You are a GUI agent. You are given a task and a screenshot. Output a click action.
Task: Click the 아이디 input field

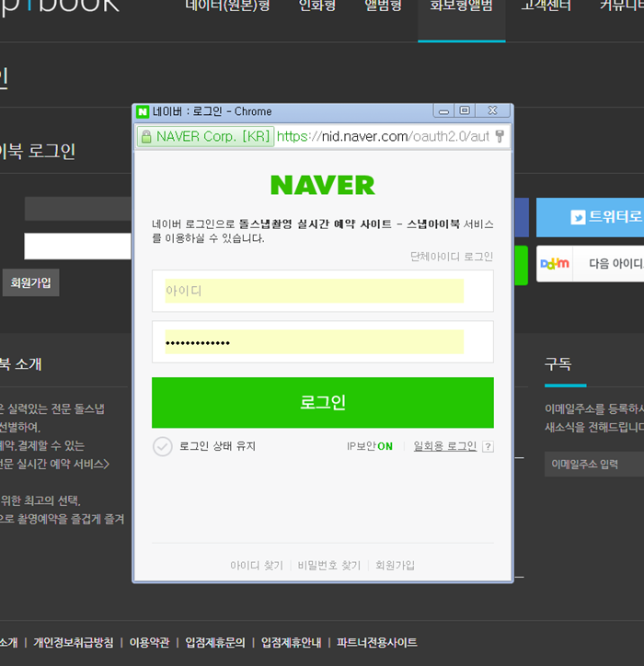[x=323, y=291]
